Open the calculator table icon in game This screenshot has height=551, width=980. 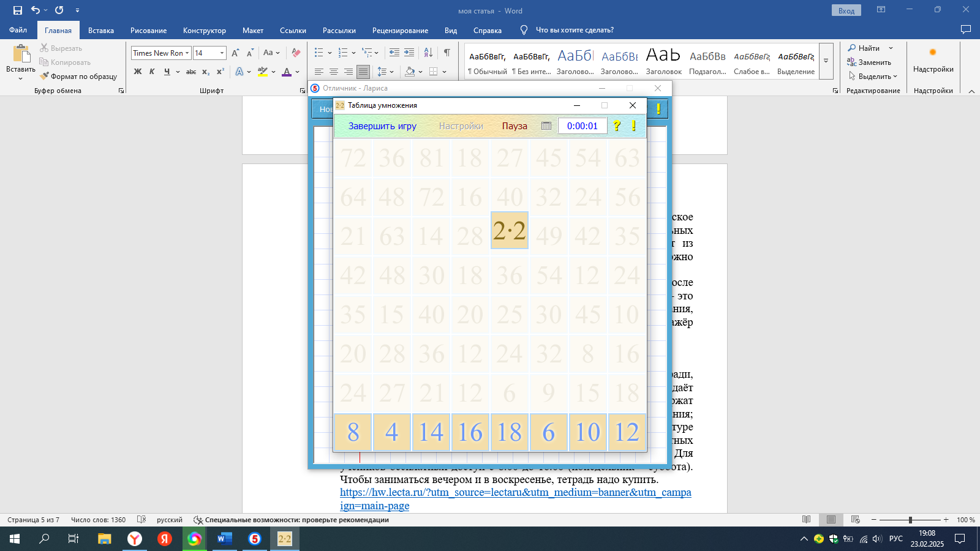[546, 126]
